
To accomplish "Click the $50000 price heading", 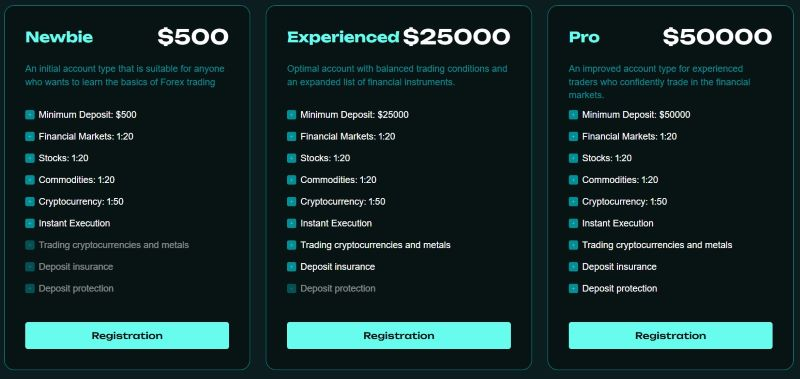I will click(717, 37).
